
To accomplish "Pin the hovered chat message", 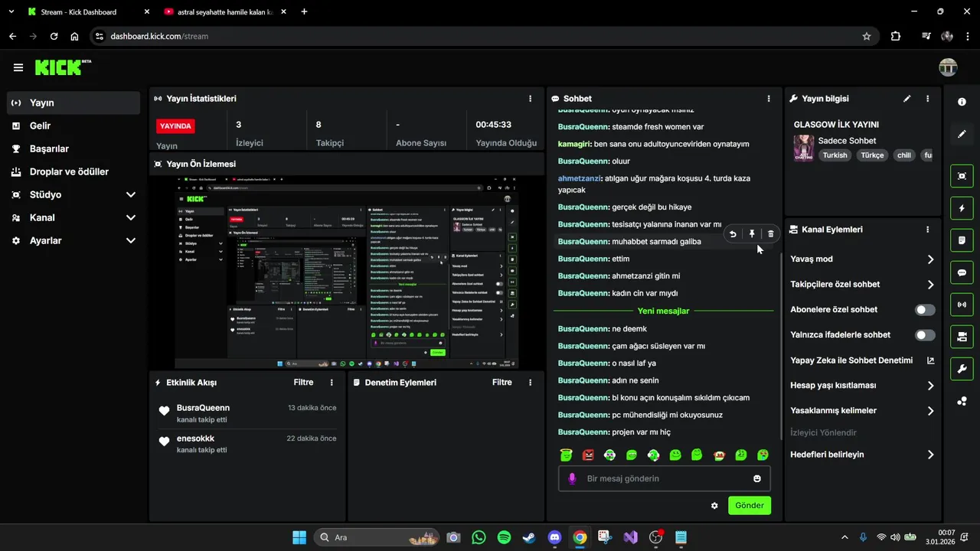I will [x=752, y=234].
